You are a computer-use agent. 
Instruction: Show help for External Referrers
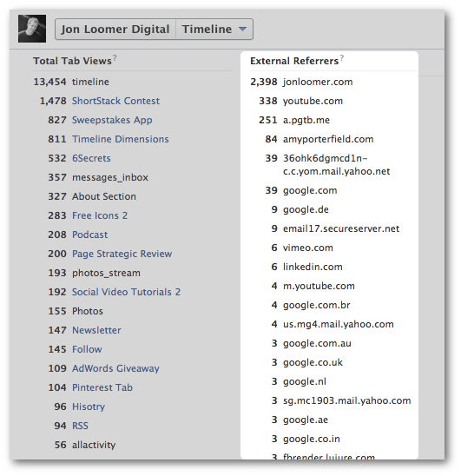[342, 57]
